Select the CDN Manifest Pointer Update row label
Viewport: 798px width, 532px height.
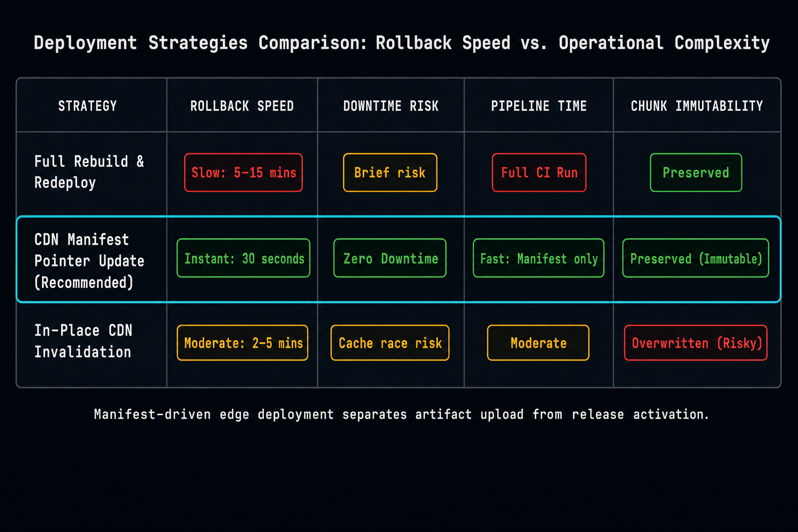point(89,261)
